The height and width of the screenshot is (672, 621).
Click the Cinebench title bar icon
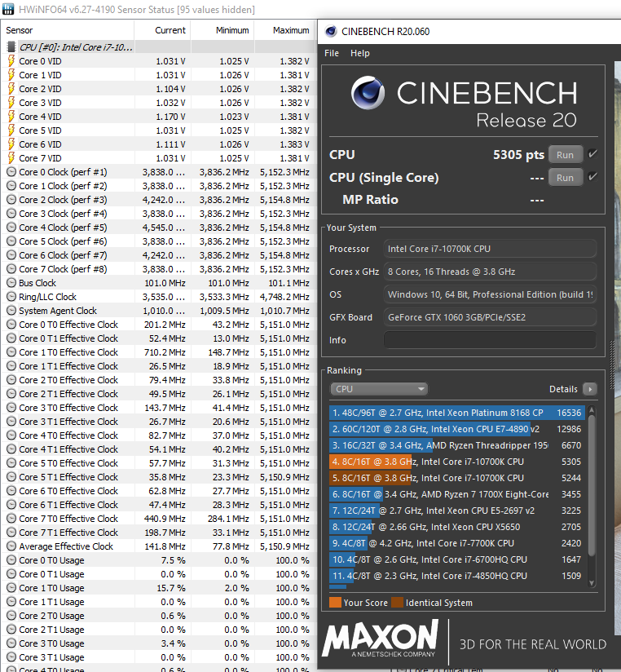(x=331, y=31)
